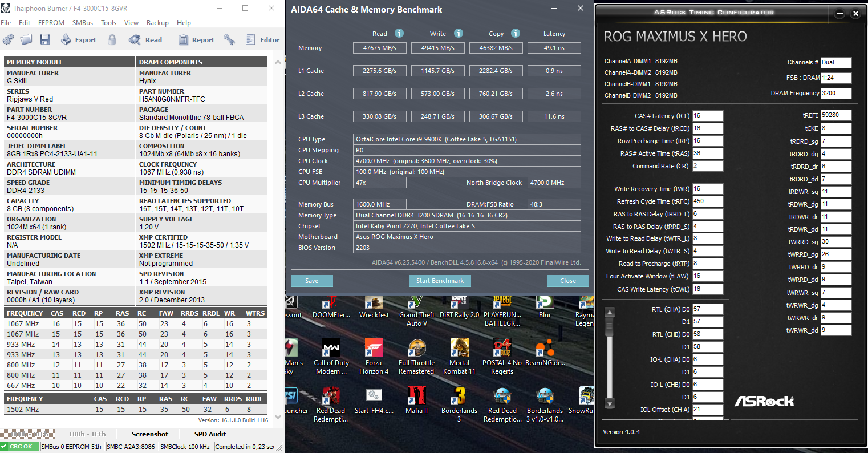Select the Wreckfest desktop icon
This screenshot has width=868, height=453.
[x=374, y=307]
